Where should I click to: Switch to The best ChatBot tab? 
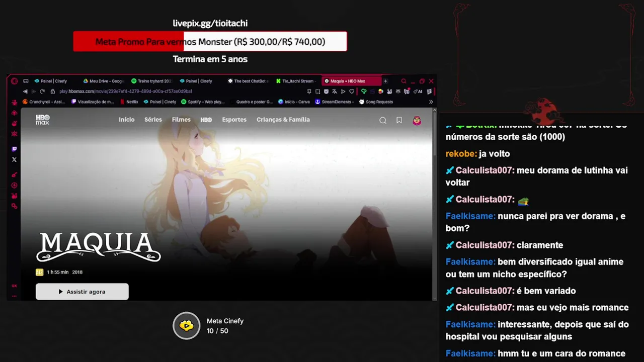coord(249,81)
